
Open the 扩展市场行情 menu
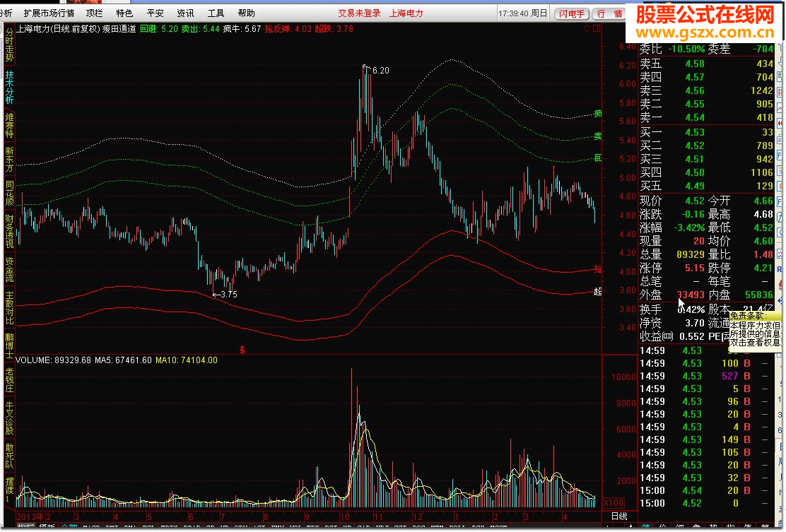[49, 13]
